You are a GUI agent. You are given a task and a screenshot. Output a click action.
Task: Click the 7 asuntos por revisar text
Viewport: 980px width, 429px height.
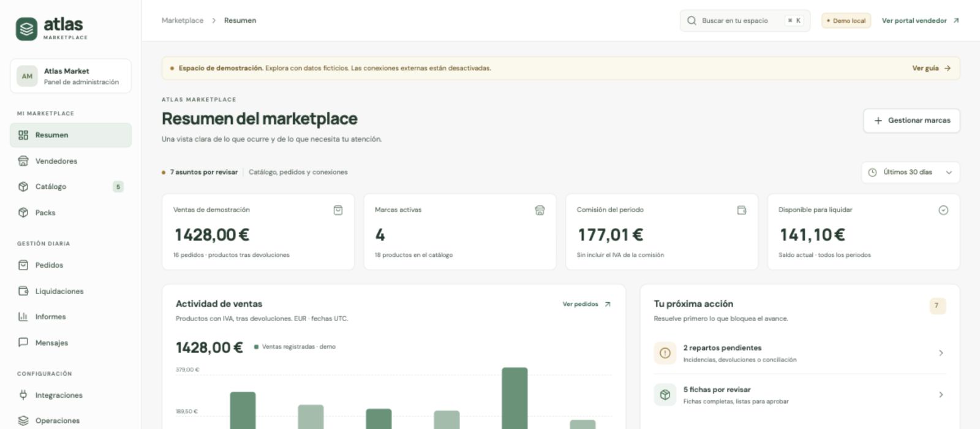204,172
